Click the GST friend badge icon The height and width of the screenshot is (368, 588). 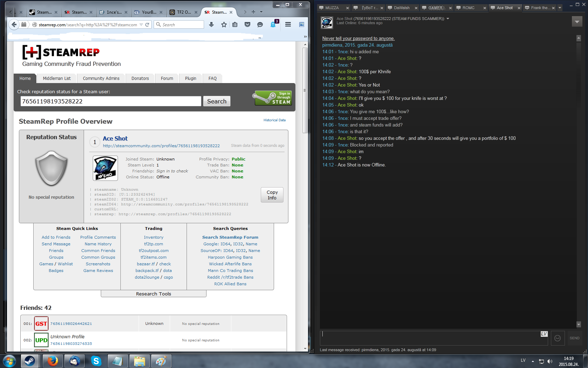[41, 324]
